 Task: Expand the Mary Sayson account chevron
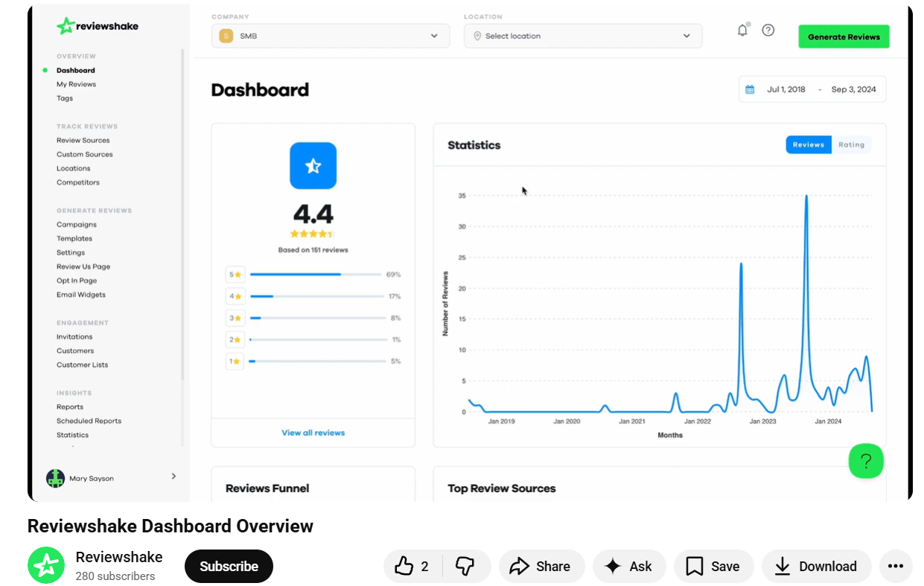[173, 476]
